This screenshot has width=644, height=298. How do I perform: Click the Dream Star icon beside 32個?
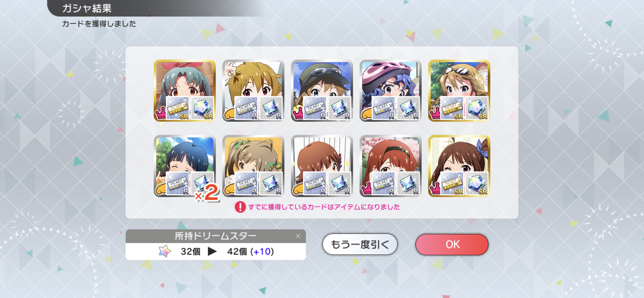[165, 251]
